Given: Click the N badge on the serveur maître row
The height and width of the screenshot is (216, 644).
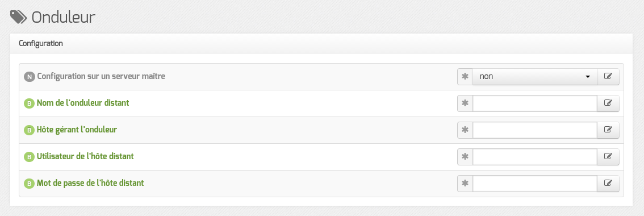Looking at the screenshot, I should click(29, 77).
